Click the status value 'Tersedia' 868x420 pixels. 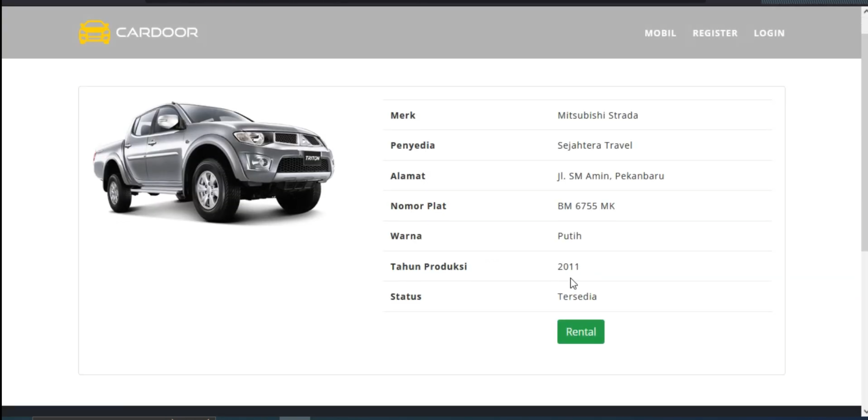coord(577,297)
